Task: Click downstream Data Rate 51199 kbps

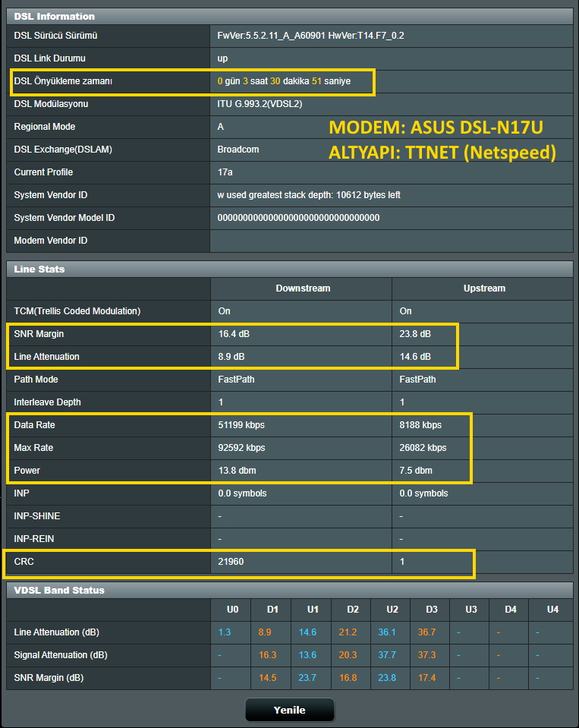Action: [x=241, y=425]
